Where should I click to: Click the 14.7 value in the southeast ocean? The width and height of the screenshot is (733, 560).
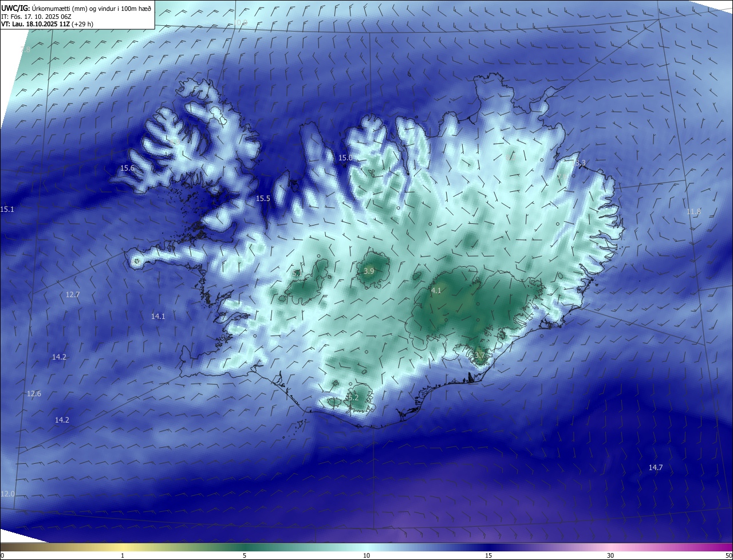tap(656, 468)
